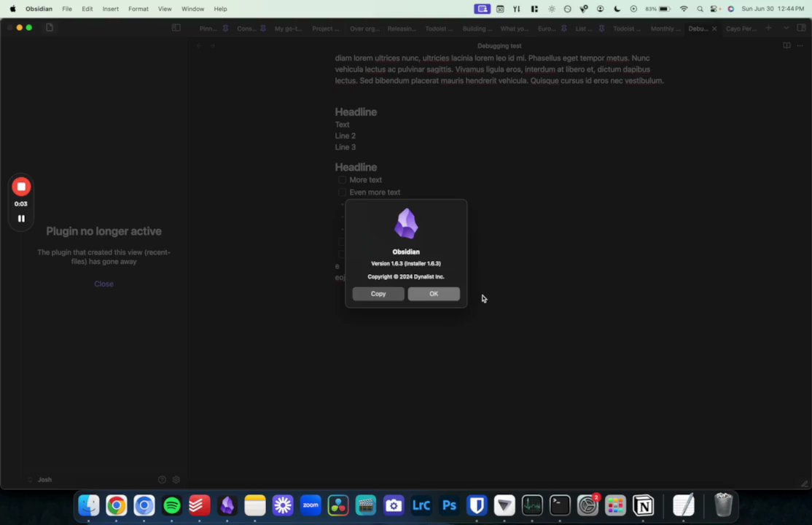
Task: Switch to the 'Monthly ...' tab
Action: (665, 28)
